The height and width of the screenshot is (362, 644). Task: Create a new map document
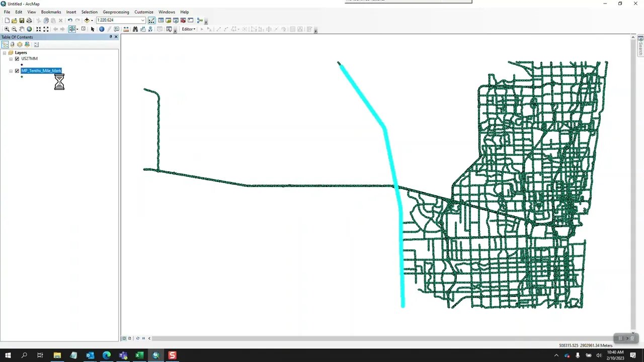tap(7, 20)
